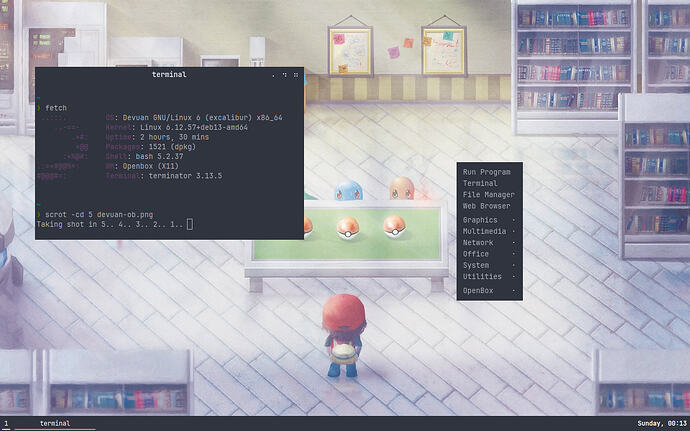Close the terminal window
The height and width of the screenshot is (431, 690).
[296, 75]
